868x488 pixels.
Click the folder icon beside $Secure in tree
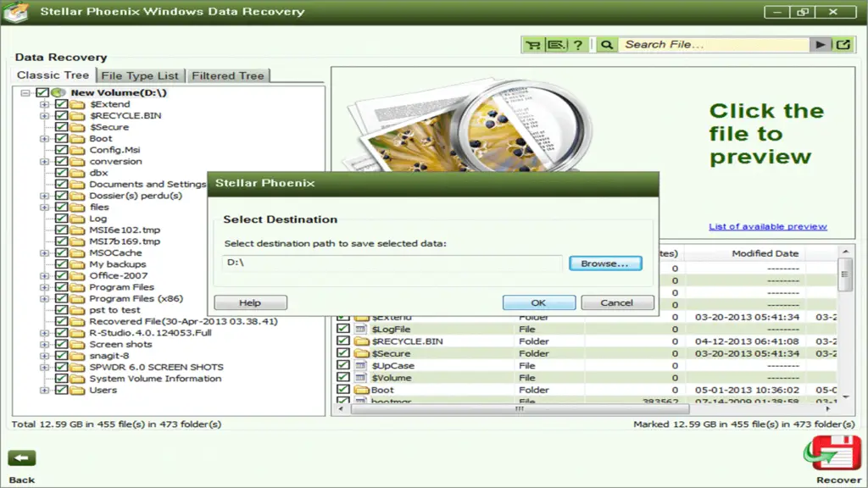77,127
